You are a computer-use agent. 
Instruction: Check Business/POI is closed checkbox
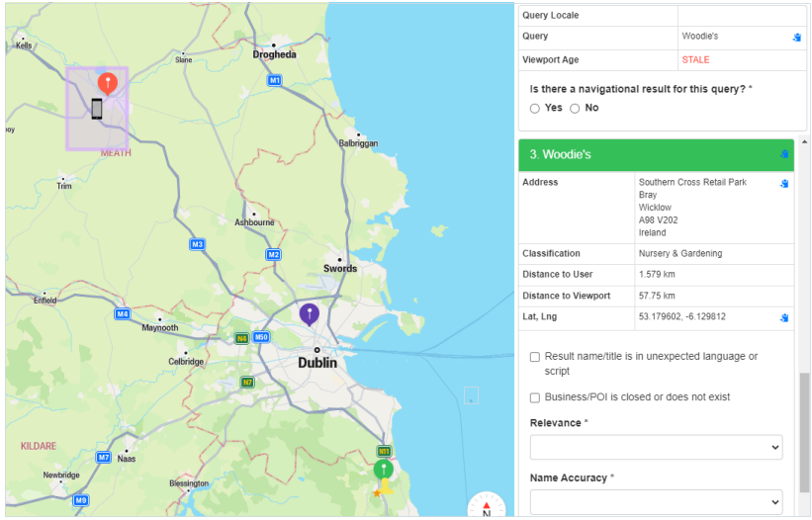pyautogui.click(x=535, y=397)
